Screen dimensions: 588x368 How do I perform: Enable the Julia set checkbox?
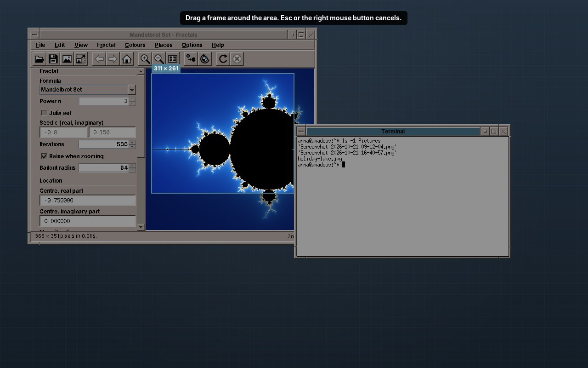[44, 113]
